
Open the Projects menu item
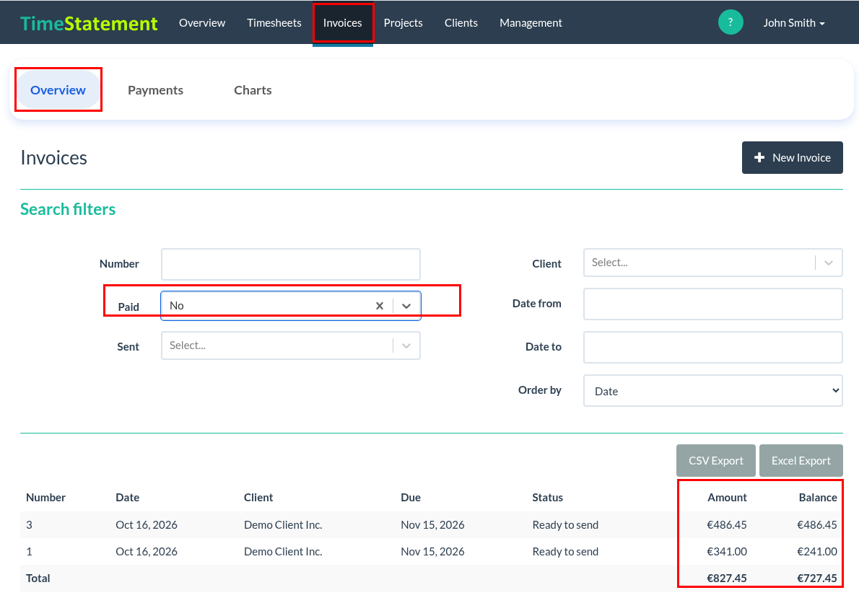404,23
